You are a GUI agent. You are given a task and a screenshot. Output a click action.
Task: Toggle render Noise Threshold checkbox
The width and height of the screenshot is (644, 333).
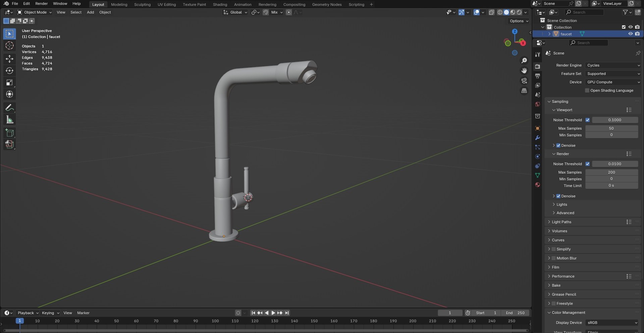coord(587,164)
